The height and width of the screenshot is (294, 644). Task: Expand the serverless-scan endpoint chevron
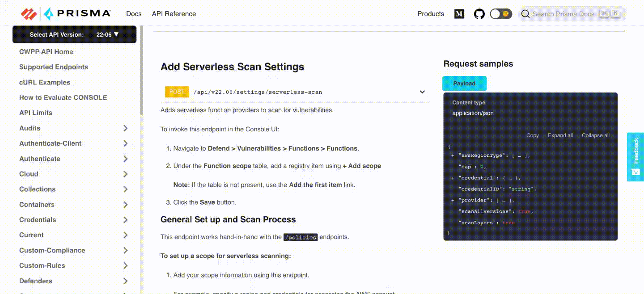[422, 92]
